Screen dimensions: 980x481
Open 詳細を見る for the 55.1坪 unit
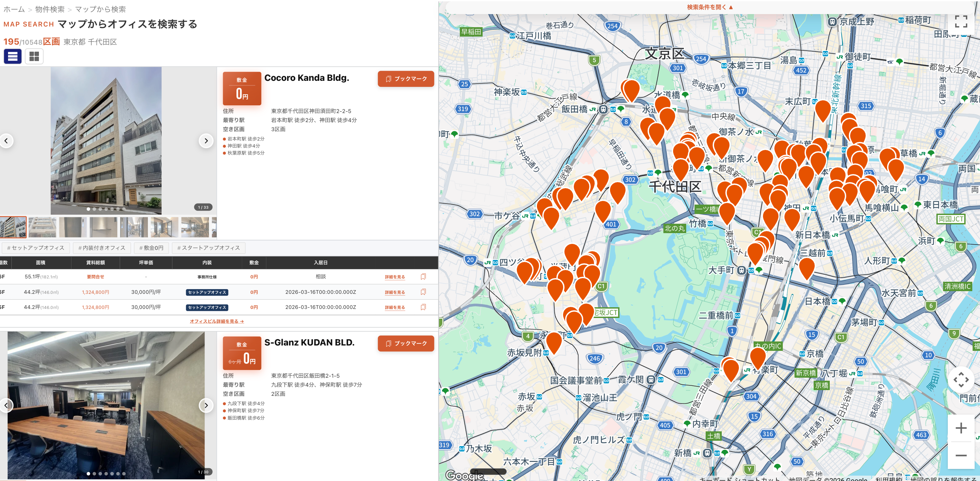(x=394, y=277)
